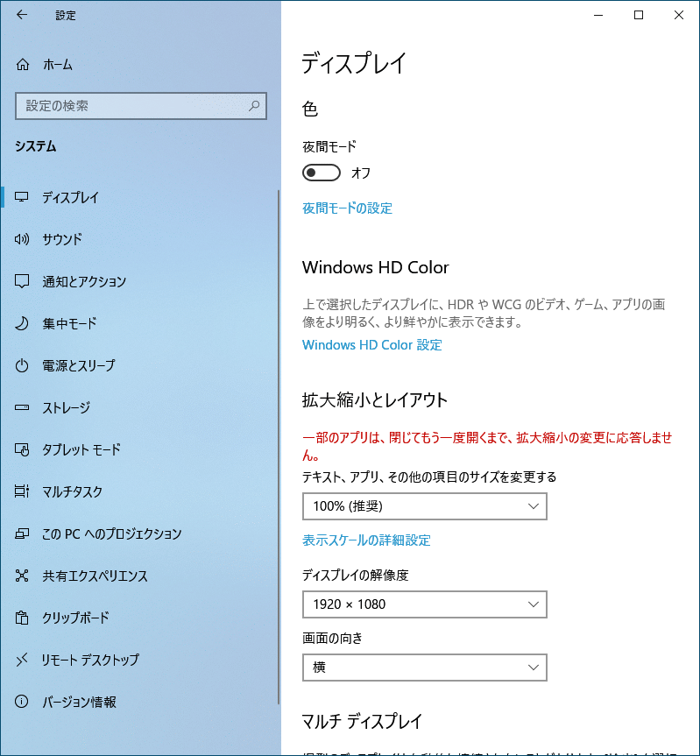Click the システム section title
The height and width of the screenshot is (756, 700).
click(36, 146)
